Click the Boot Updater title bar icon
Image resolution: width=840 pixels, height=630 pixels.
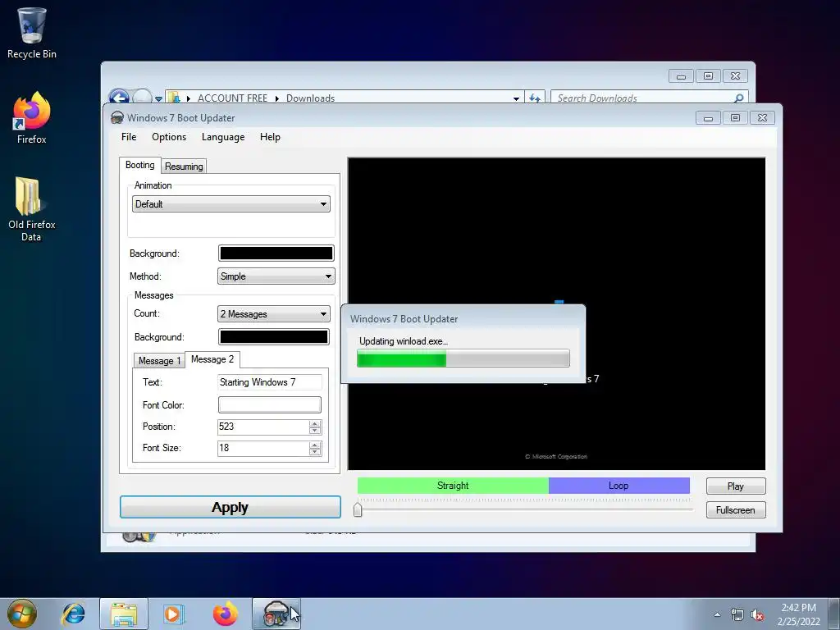pos(116,118)
